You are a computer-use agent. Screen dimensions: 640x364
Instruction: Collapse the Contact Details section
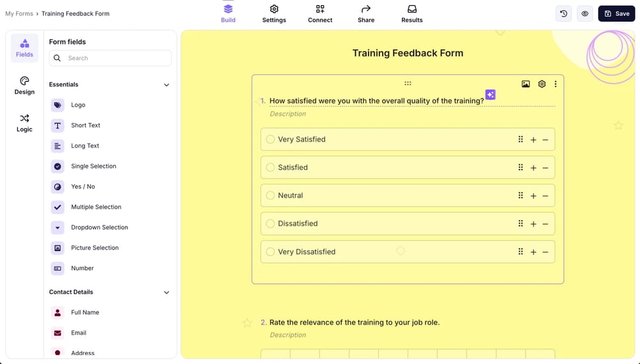pyautogui.click(x=166, y=292)
